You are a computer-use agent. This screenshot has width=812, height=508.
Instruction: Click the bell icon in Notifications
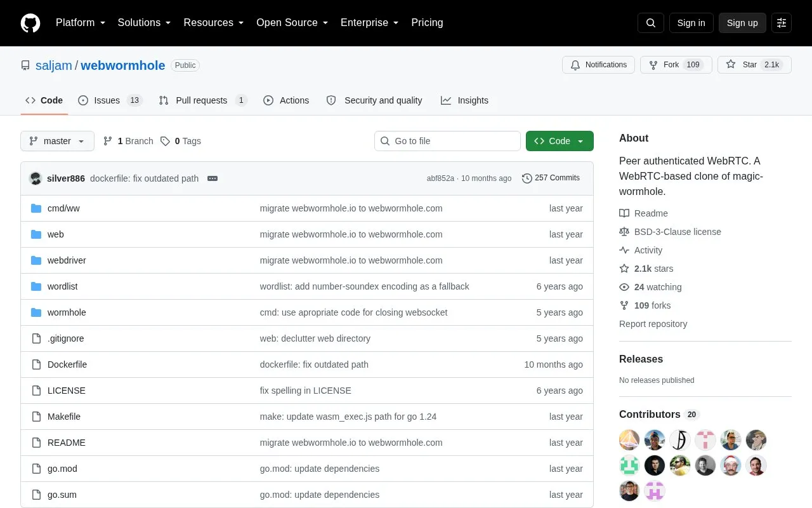(x=575, y=65)
